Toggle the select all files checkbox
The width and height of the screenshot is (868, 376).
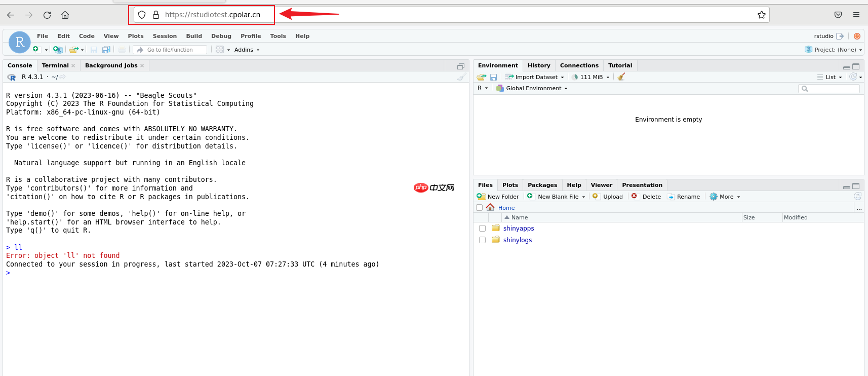pos(479,208)
